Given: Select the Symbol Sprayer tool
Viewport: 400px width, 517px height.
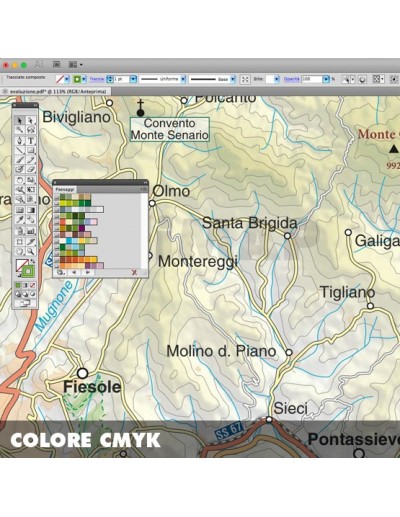Looking at the screenshot, I should 20,231.
